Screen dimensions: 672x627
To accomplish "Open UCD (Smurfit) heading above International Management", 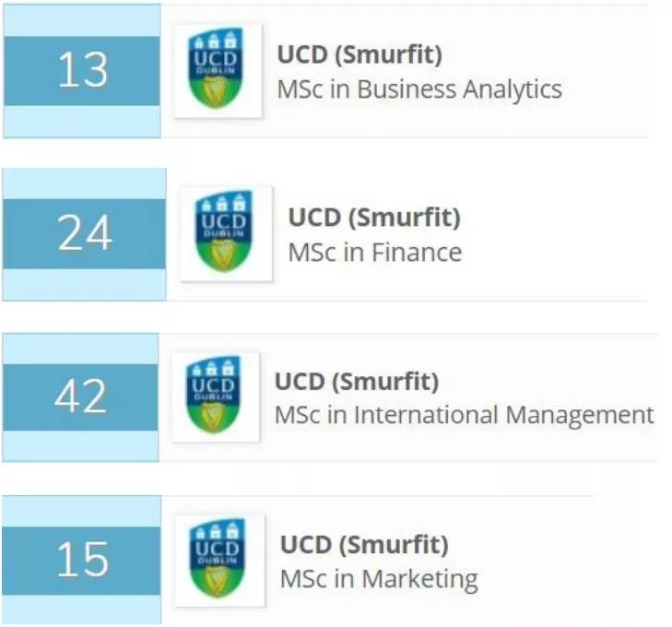I will coord(357,381).
